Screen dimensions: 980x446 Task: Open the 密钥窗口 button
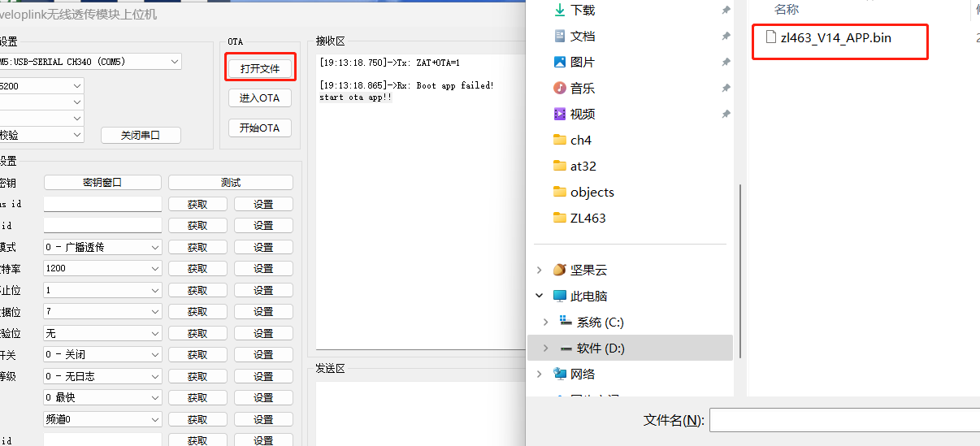pyautogui.click(x=102, y=183)
